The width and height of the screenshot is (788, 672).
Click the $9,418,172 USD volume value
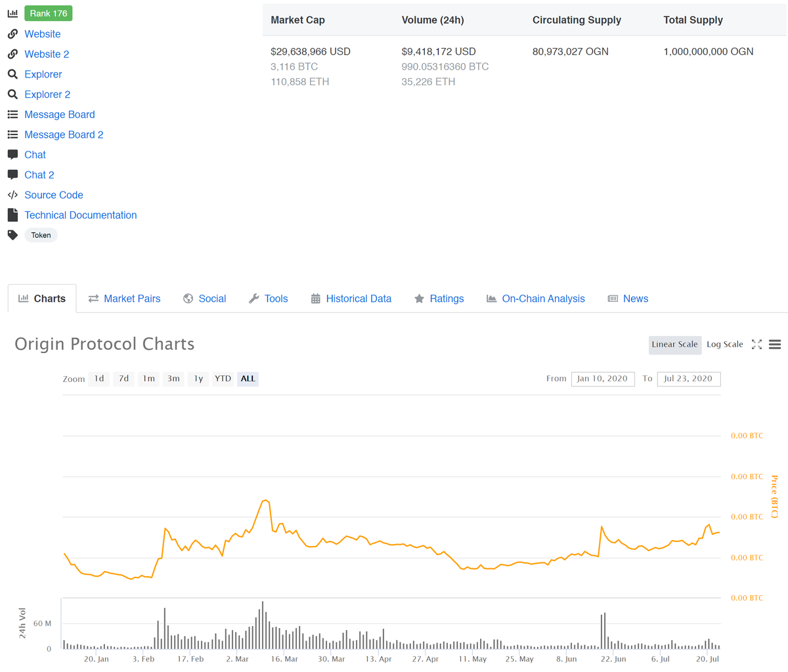tap(439, 51)
